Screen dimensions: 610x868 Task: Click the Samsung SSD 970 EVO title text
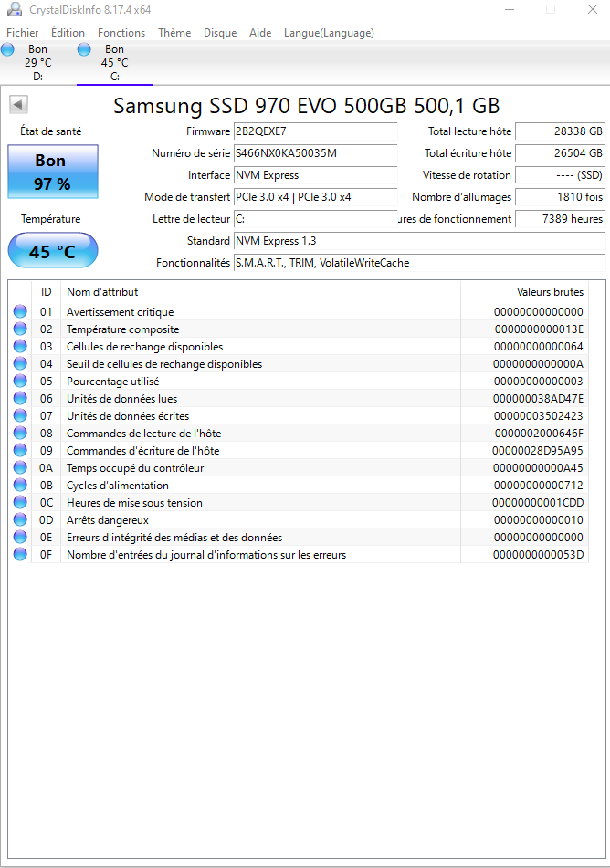[x=307, y=105]
